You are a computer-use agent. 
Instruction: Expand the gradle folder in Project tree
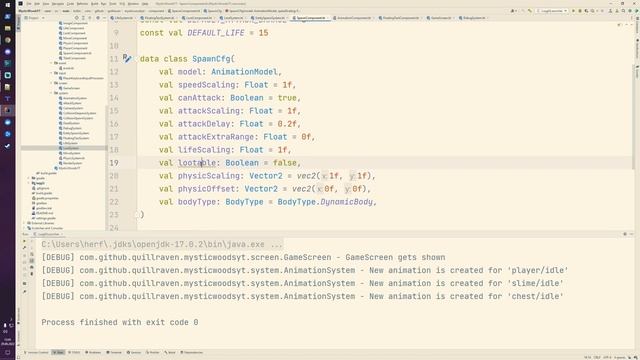click(29, 178)
